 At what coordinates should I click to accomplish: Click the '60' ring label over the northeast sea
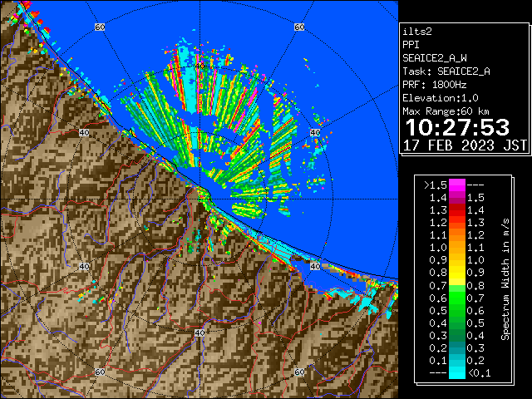pyautogui.click(x=299, y=27)
